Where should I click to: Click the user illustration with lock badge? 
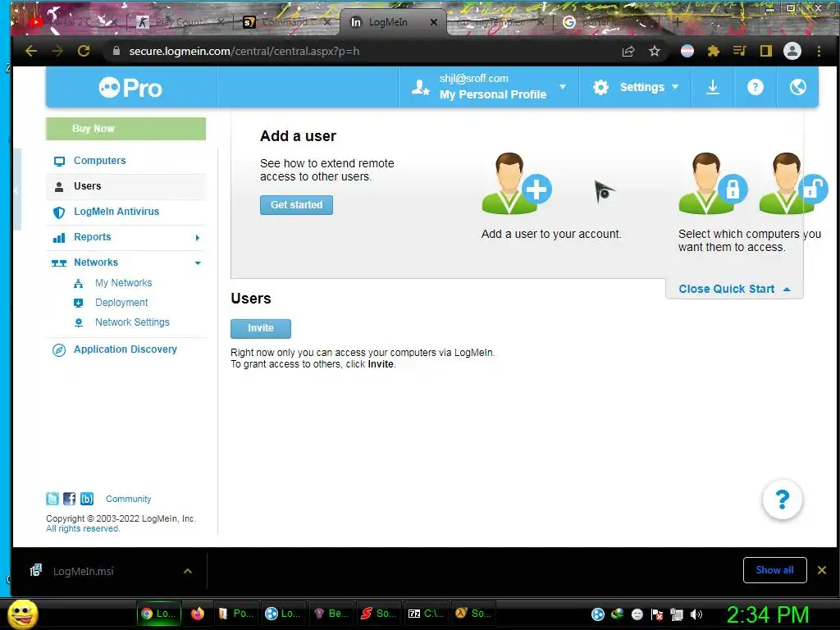(x=713, y=184)
